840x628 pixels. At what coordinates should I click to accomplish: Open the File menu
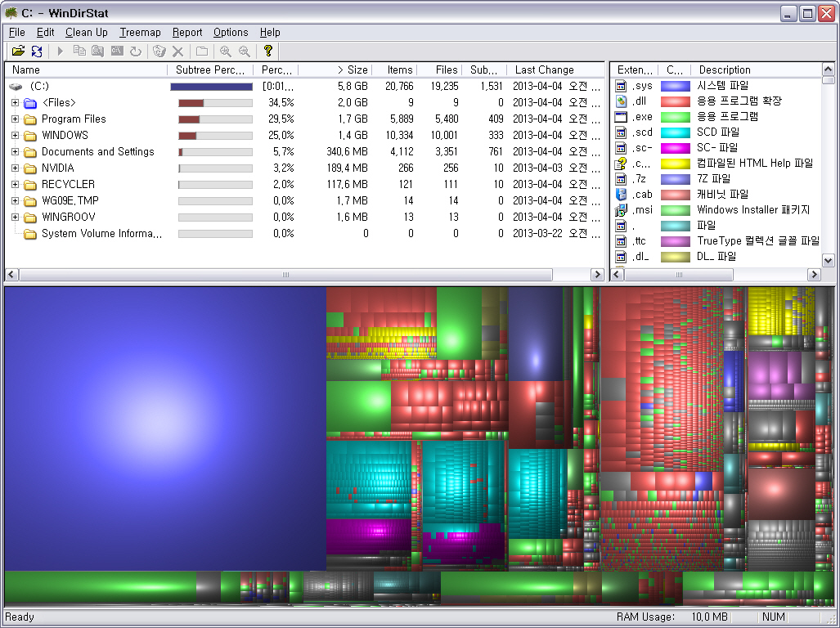point(17,32)
